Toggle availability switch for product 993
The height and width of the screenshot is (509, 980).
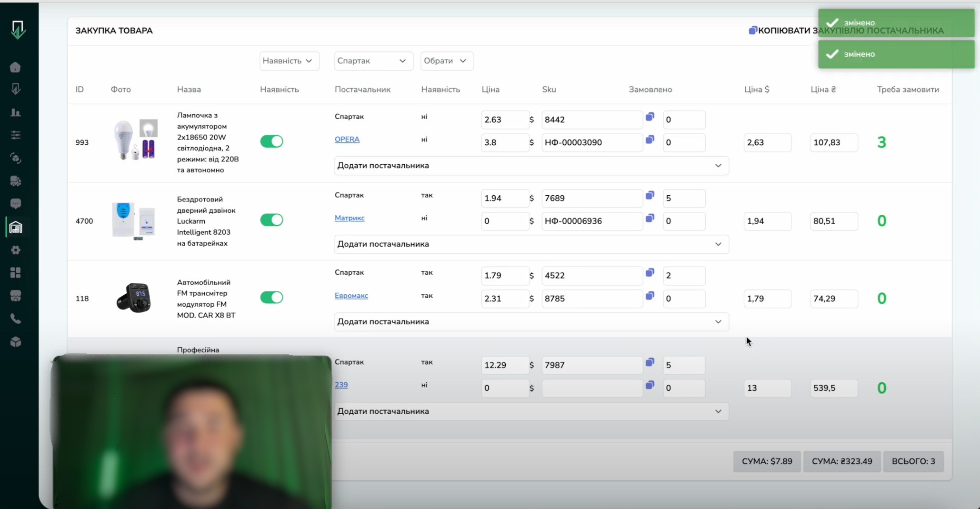point(271,141)
